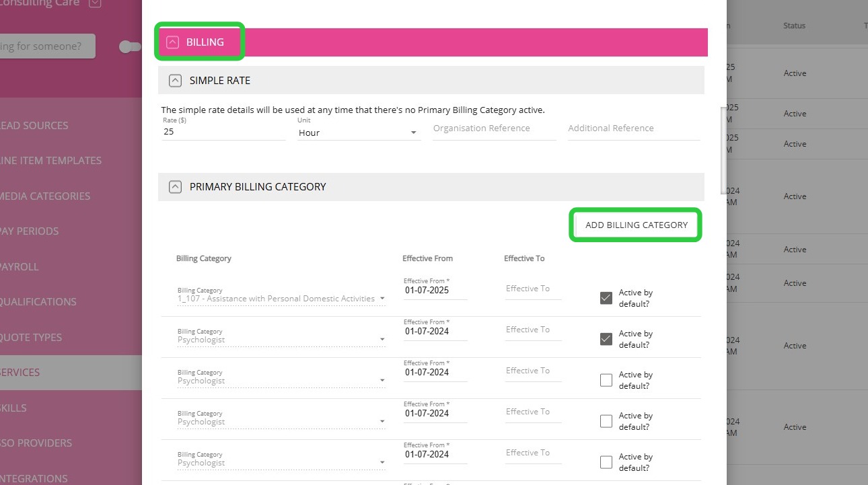Open the Unit dropdown showing Hour
868x485 pixels.
359,133
